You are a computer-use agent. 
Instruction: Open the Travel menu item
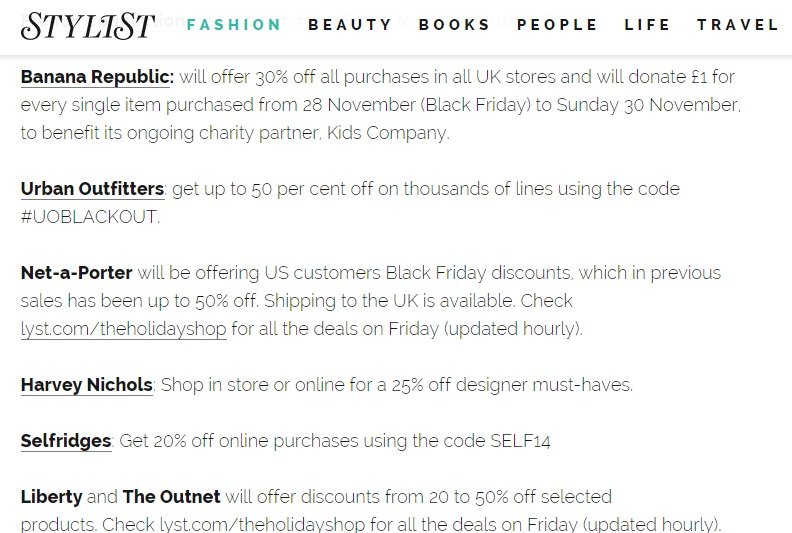[x=738, y=25]
